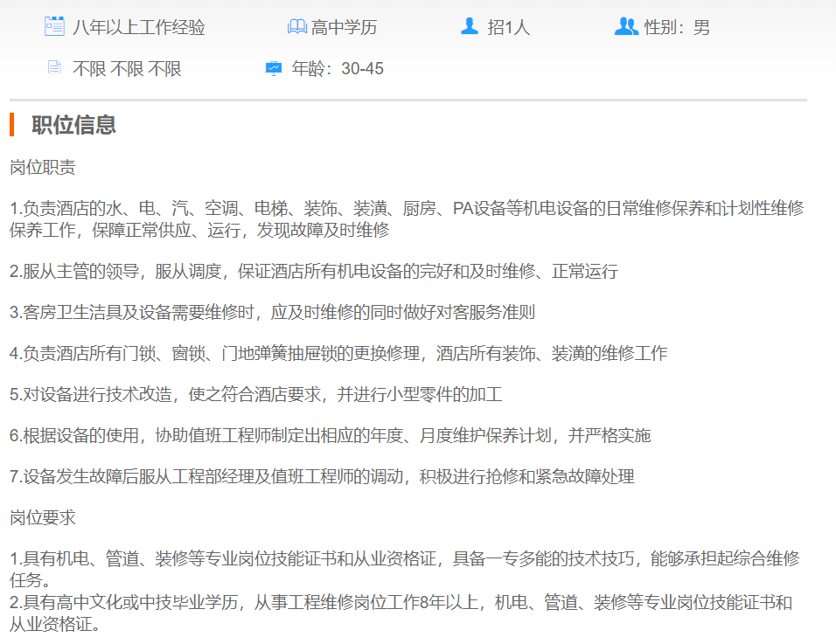Click the open book icon beside 高中学历

[x=296, y=27]
